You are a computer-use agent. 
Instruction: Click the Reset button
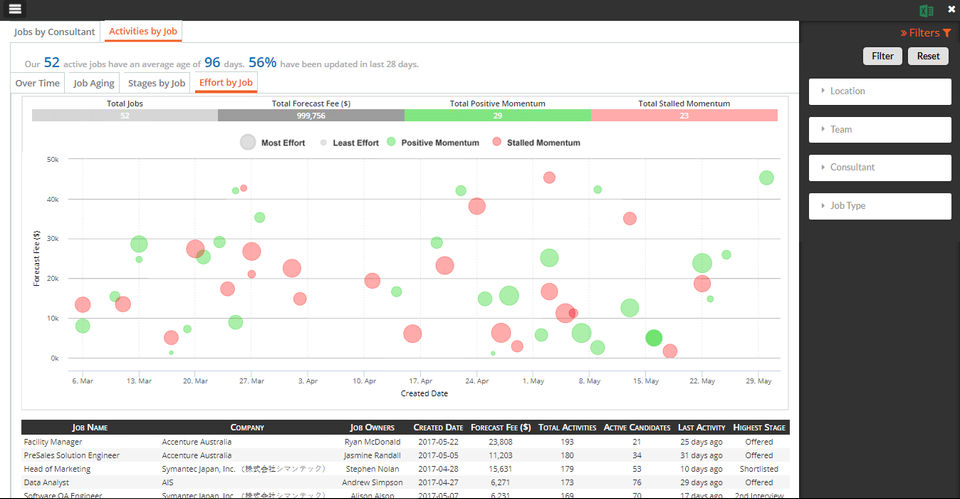pos(928,56)
